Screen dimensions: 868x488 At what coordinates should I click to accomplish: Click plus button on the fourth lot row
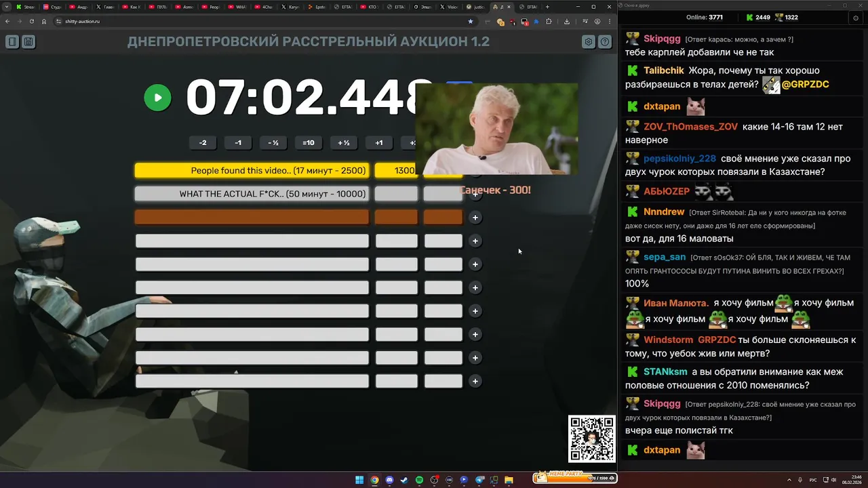tap(475, 241)
